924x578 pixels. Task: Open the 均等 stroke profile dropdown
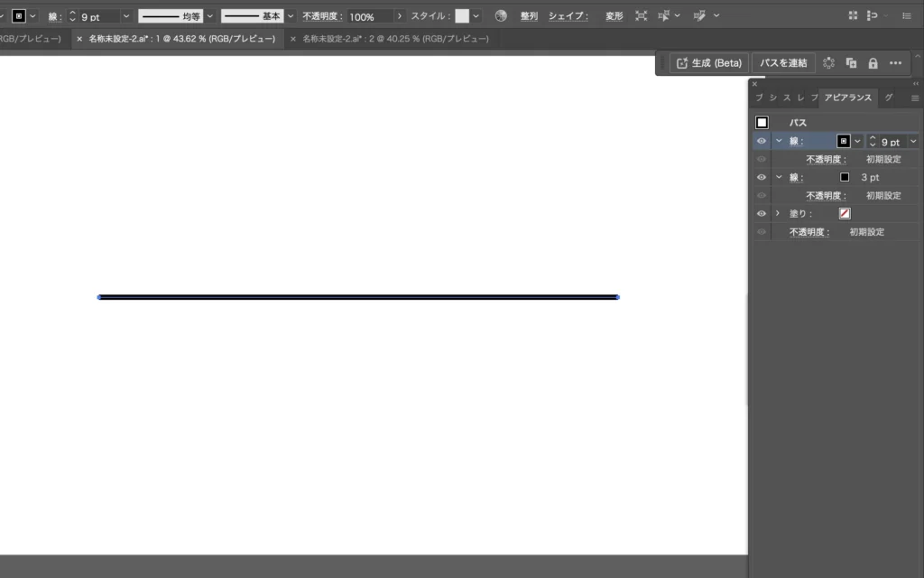click(x=210, y=16)
